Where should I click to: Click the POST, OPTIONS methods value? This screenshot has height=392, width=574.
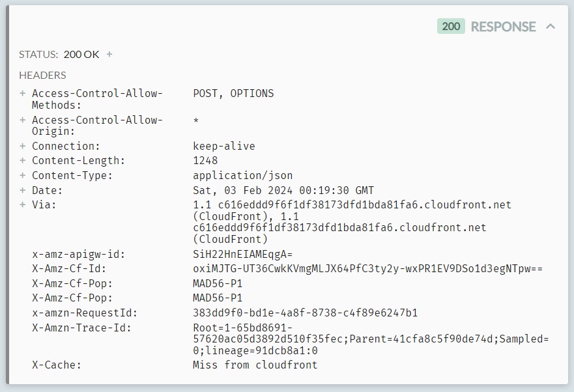pyautogui.click(x=233, y=93)
